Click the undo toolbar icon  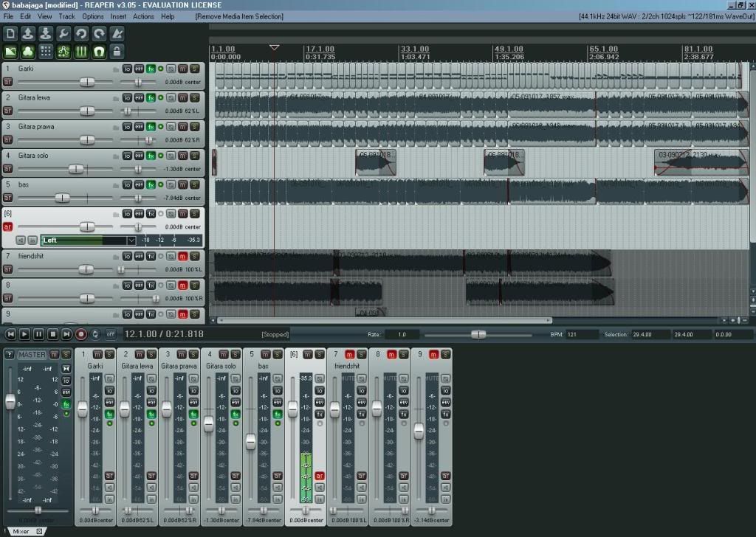81,34
